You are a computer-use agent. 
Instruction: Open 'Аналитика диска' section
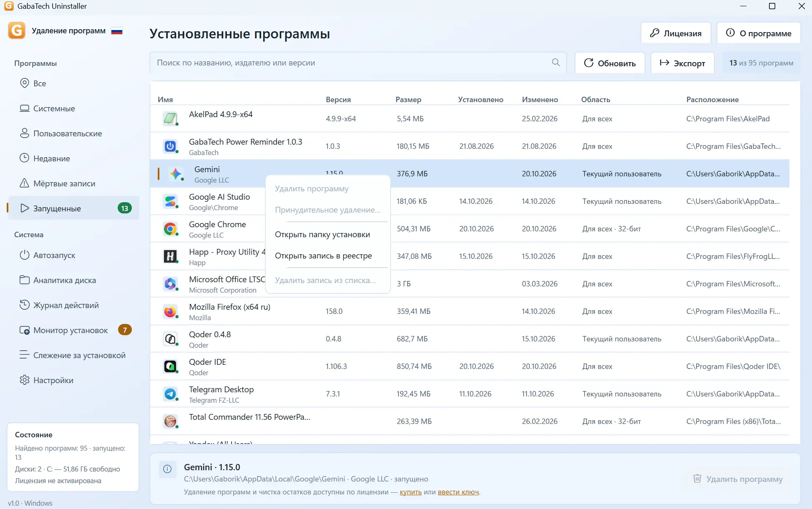point(74,280)
